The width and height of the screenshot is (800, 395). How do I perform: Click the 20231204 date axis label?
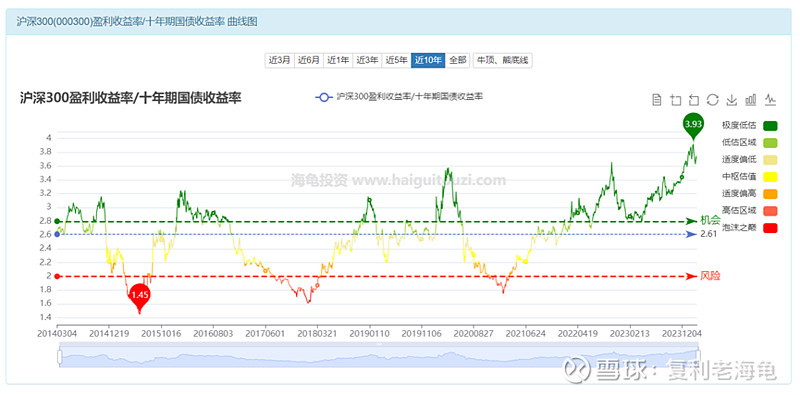tap(683, 333)
